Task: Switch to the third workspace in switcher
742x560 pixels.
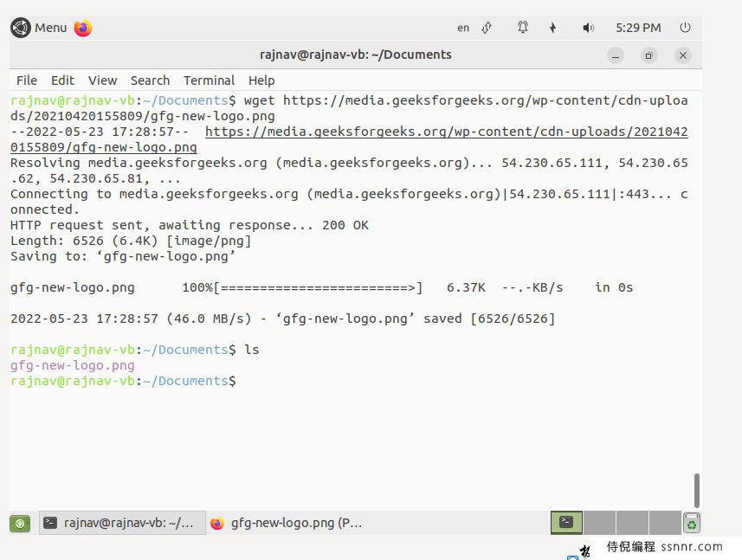Action: pyautogui.click(x=632, y=523)
